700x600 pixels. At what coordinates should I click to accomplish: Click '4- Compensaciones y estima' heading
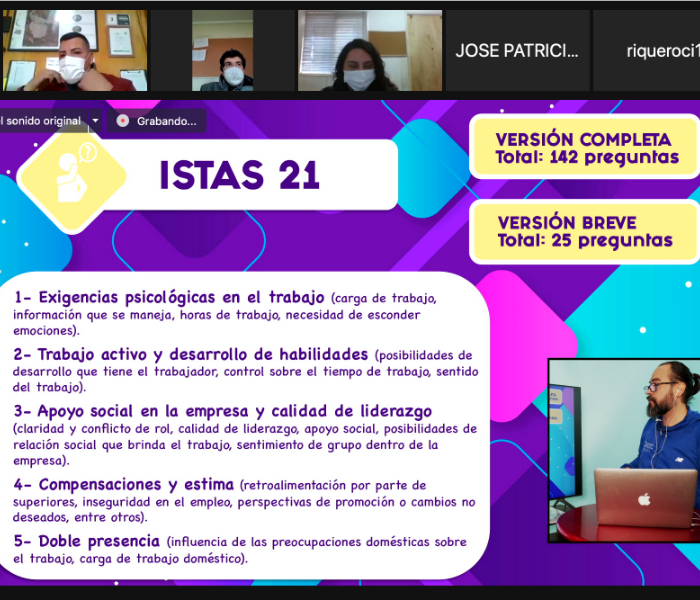(124, 484)
